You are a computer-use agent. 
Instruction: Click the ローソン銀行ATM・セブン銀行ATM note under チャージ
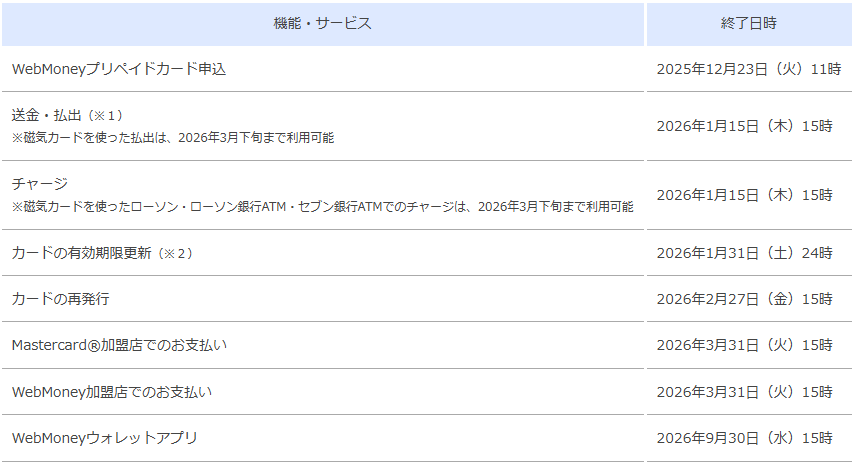(x=322, y=206)
